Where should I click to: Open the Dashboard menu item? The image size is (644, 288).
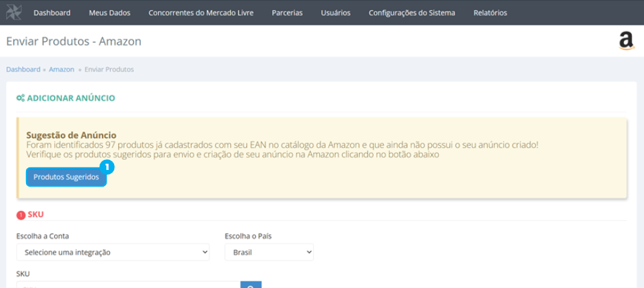click(52, 13)
